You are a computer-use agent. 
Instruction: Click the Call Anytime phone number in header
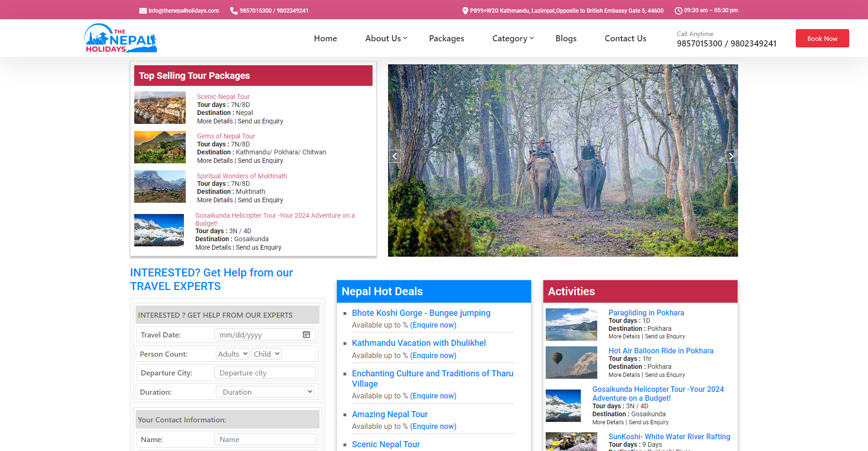[x=727, y=44]
